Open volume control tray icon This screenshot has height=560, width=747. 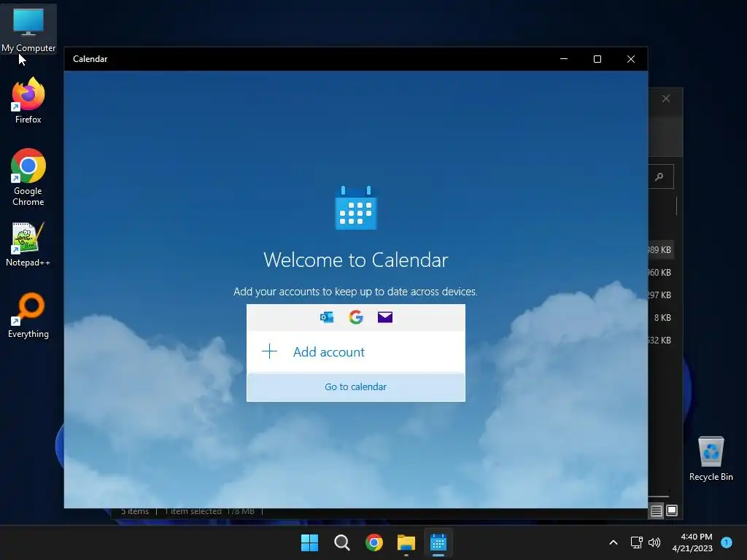[x=654, y=542]
